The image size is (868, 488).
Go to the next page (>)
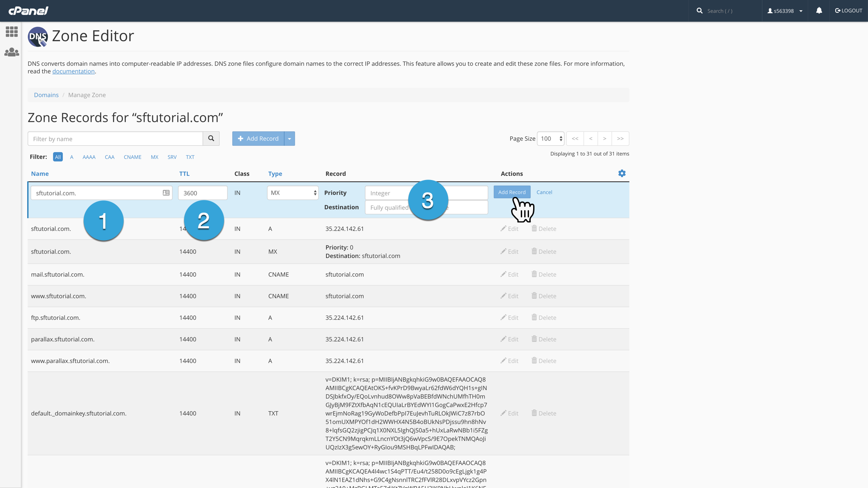point(605,139)
